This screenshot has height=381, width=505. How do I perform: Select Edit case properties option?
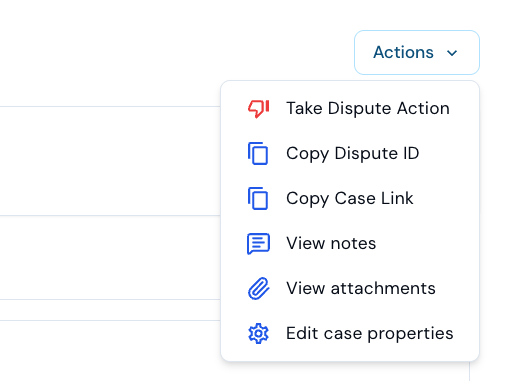coord(350,333)
